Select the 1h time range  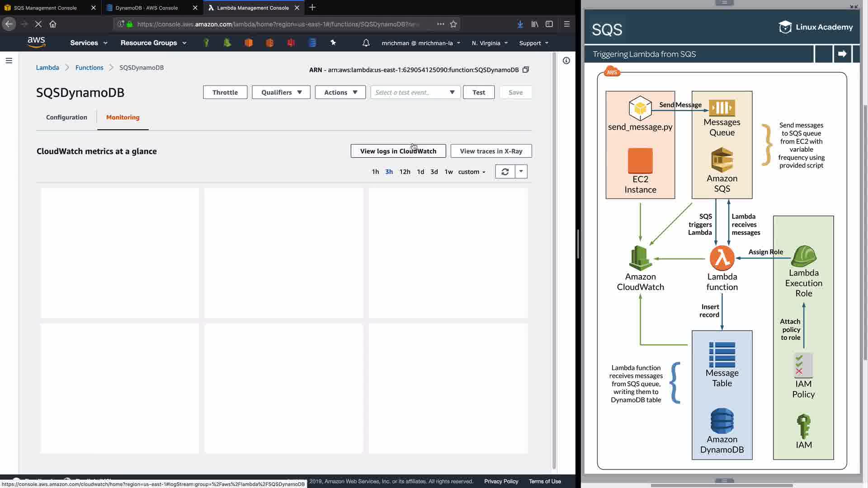tap(375, 172)
